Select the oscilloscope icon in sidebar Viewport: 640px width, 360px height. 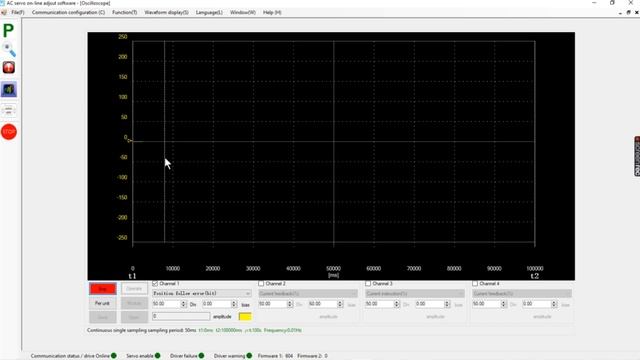coord(9,89)
